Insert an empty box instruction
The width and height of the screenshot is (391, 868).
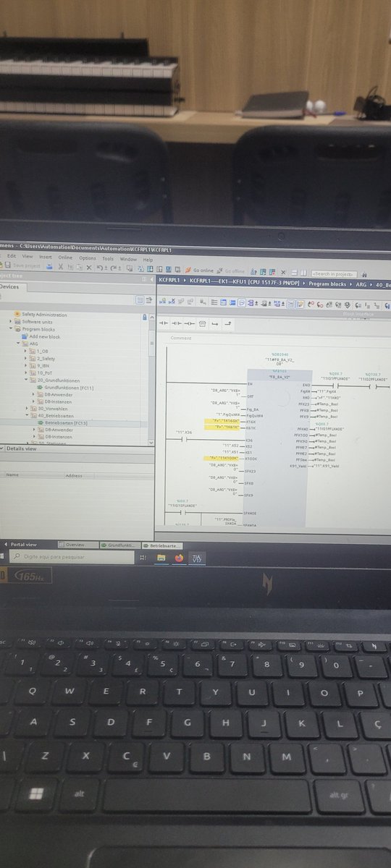pyautogui.click(x=203, y=323)
